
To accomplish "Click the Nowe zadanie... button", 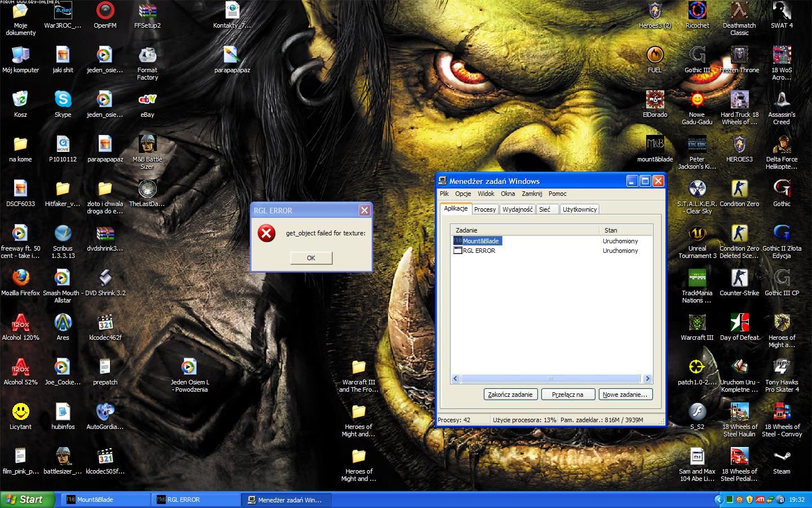I will (625, 395).
